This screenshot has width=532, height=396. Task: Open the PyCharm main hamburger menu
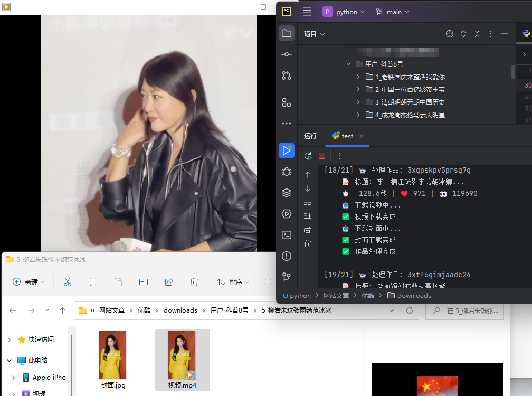[x=307, y=12]
